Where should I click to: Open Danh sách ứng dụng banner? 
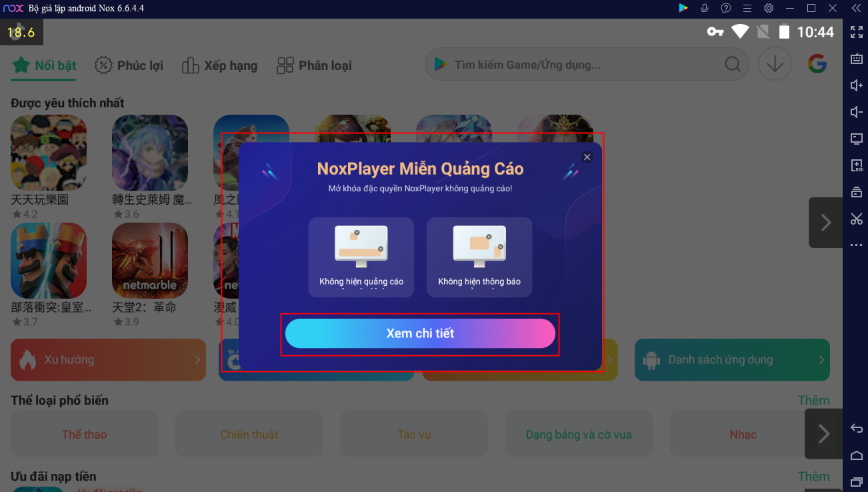pyautogui.click(x=732, y=360)
